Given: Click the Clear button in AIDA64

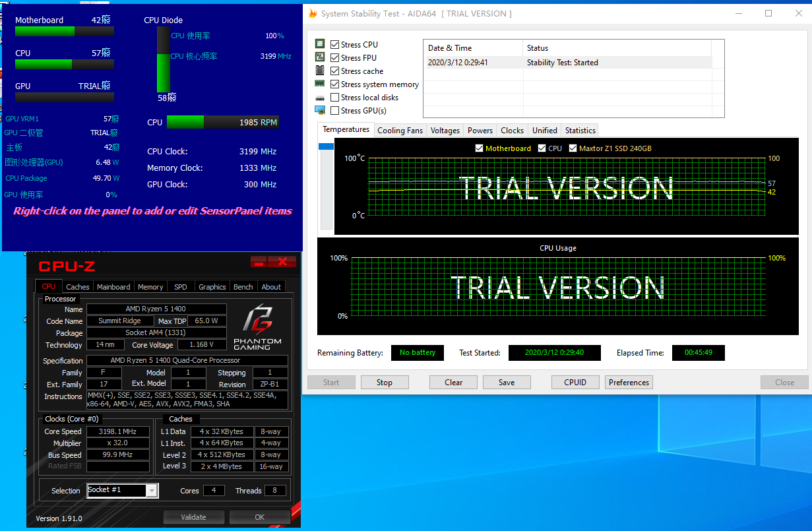Looking at the screenshot, I should [454, 383].
